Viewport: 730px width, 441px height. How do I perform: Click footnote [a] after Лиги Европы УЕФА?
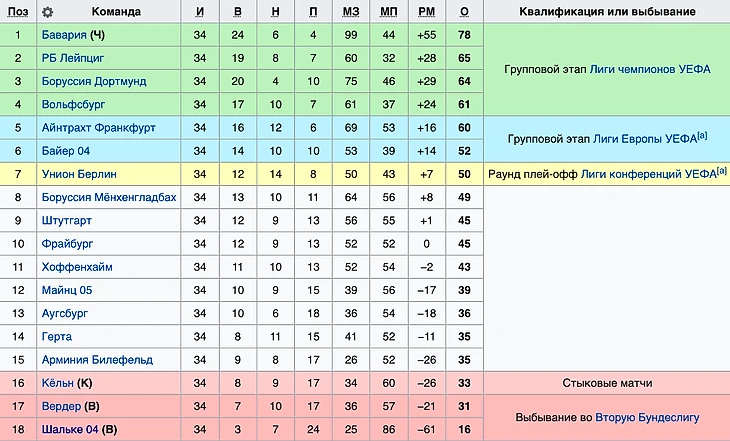click(702, 136)
